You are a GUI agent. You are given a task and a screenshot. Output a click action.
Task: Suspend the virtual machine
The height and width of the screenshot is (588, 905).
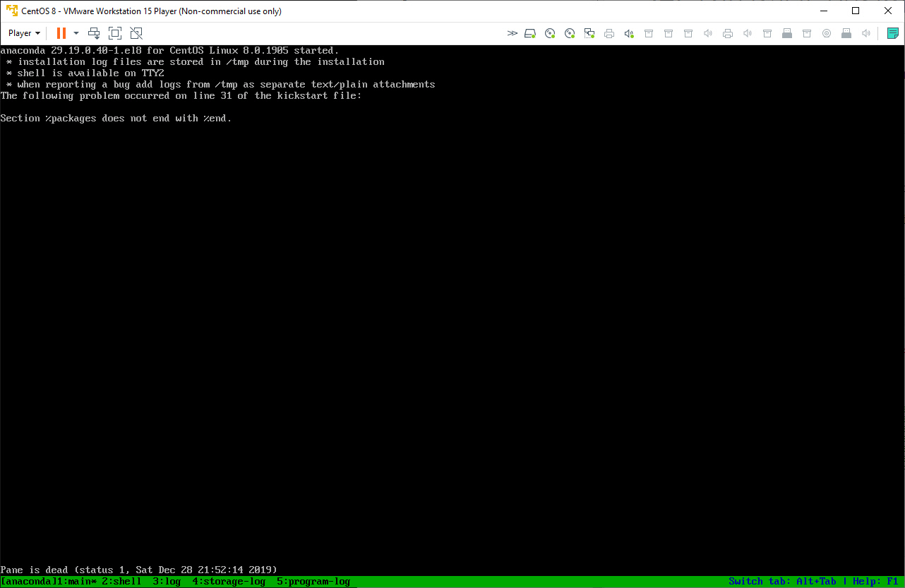pyautogui.click(x=62, y=32)
